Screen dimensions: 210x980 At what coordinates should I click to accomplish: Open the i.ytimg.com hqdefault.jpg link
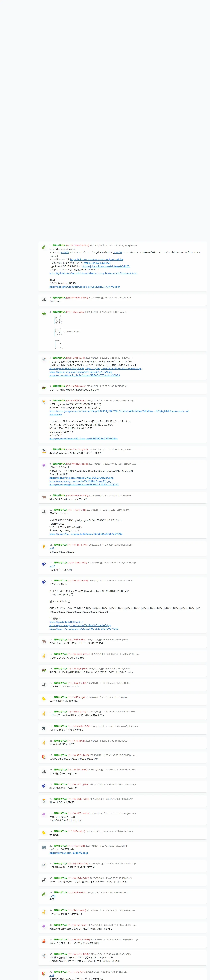[x=114, y=369]
